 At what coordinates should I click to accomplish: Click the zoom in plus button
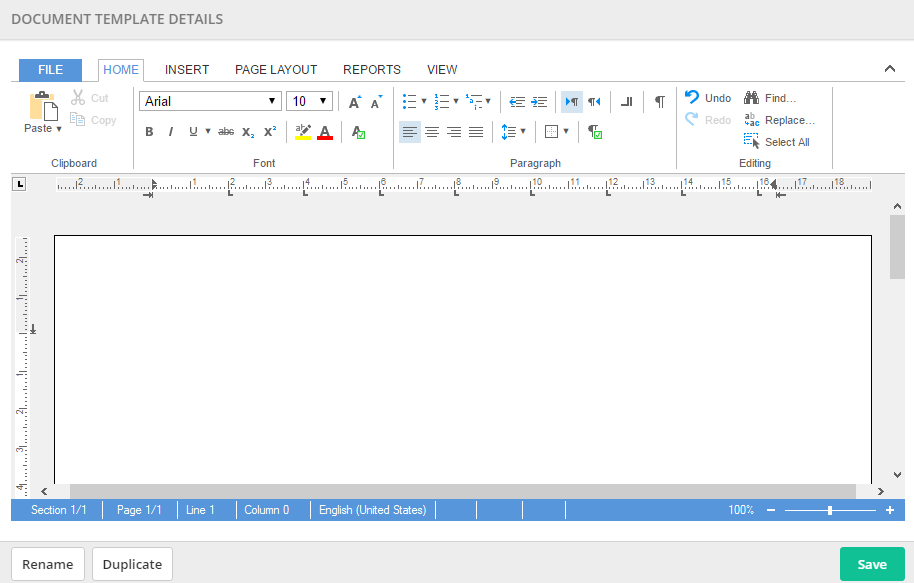890,510
